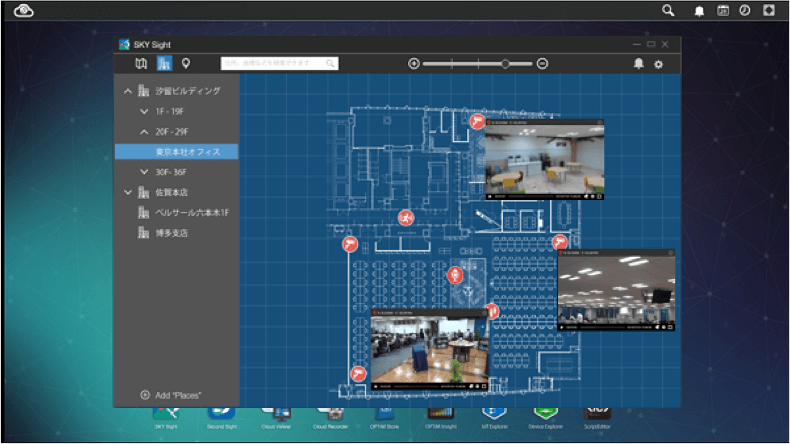The image size is (790, 444).
Task: Click the camera marker above the ceiling-lights video
Action: (559, 242)
